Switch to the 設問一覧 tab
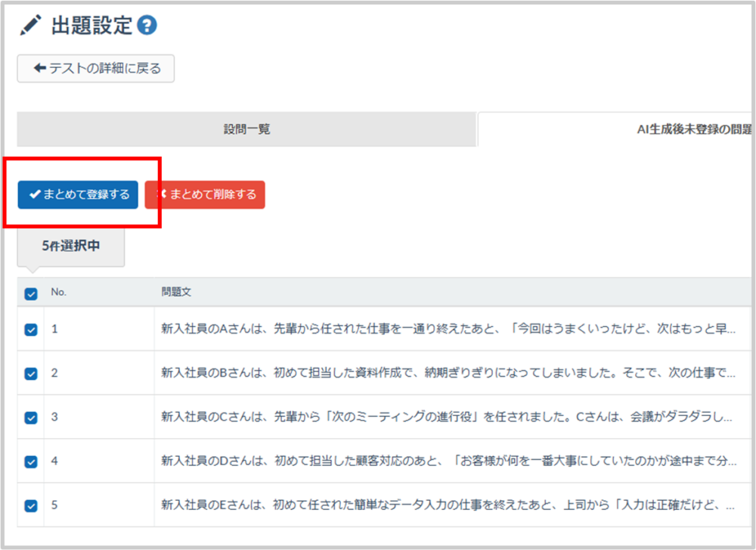Viewport: 756px width, 550px height. 246,129
